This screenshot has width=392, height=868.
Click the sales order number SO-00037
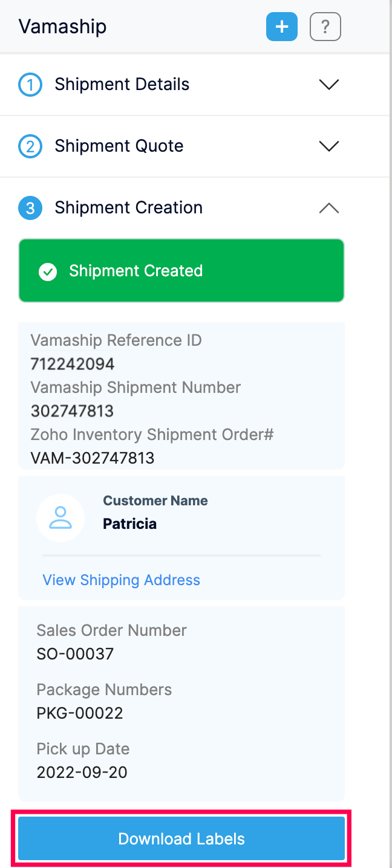pyautogui.click(x=75, y=654)
